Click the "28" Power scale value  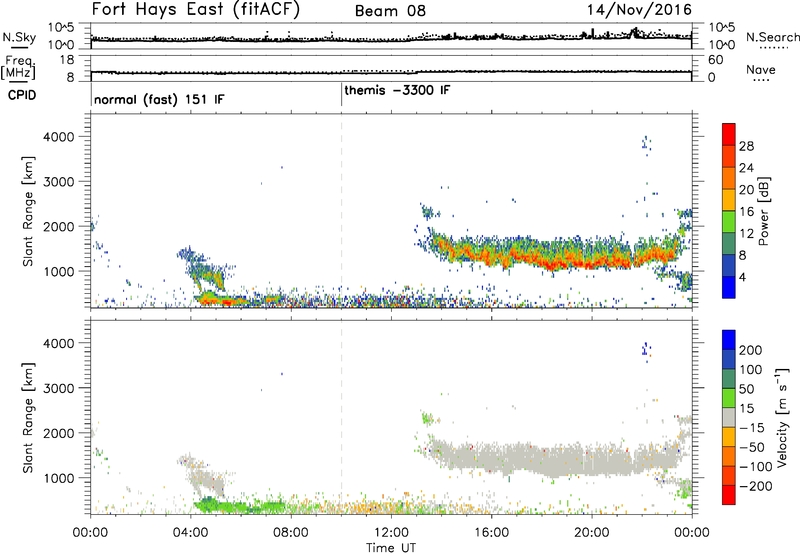tap(746, 146)
